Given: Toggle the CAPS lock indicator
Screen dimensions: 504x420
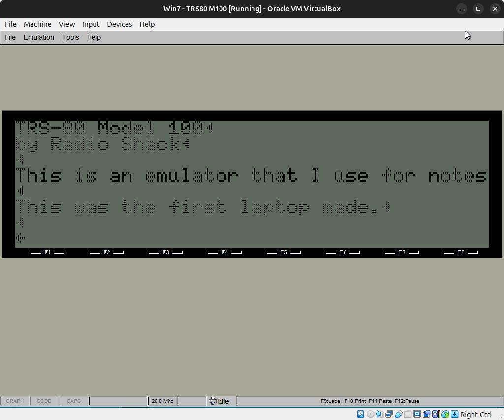Looking at the screenshot, I should 74,401.
